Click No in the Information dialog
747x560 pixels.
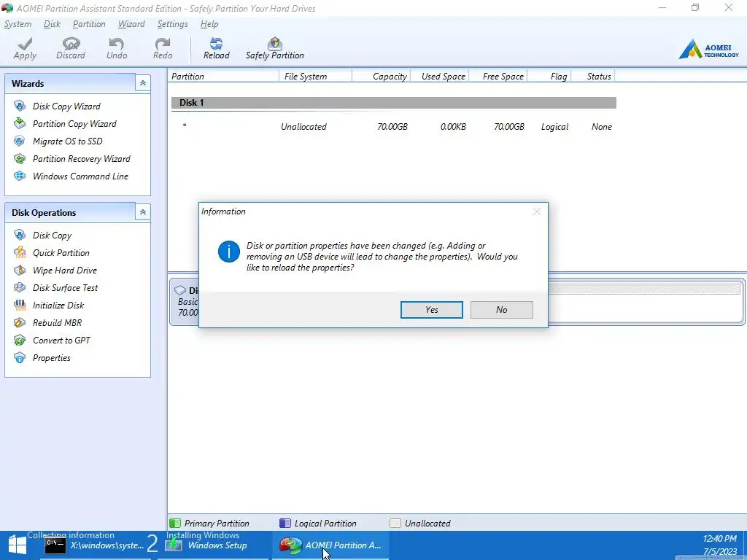(502, 310)
